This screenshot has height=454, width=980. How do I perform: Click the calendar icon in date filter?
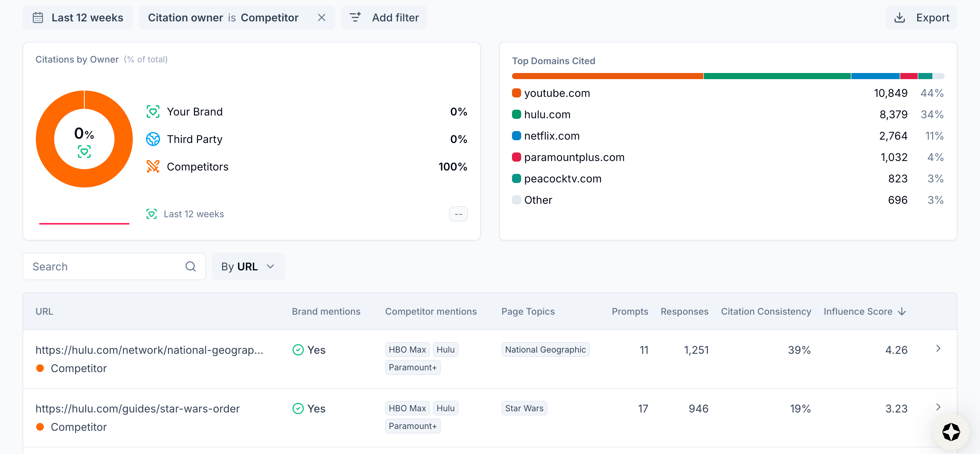38,17
